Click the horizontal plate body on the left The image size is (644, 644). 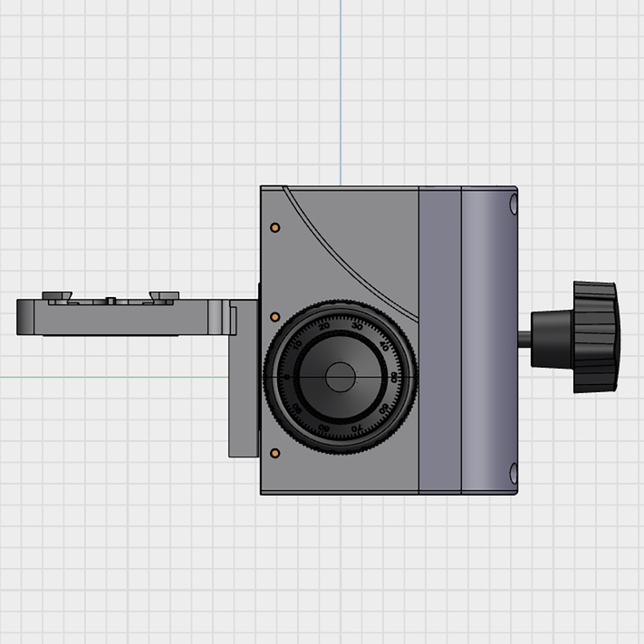[x=122, y=320]
